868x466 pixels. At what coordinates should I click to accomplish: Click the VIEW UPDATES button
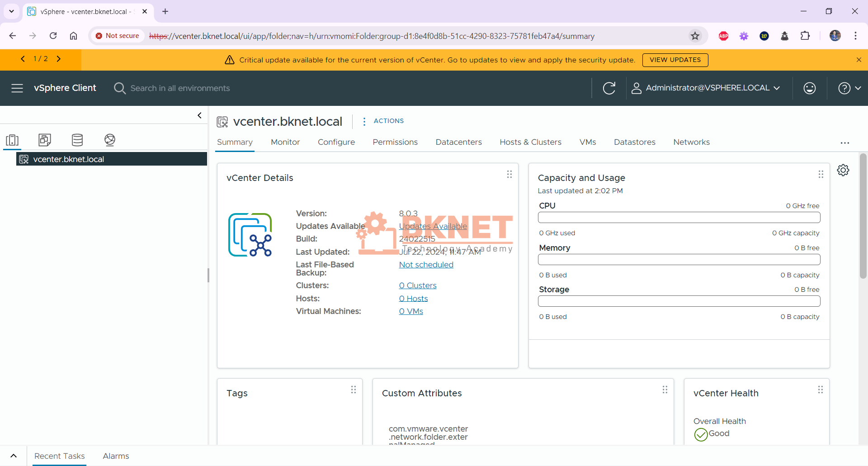pyautogui.click(x=675, y=60)
